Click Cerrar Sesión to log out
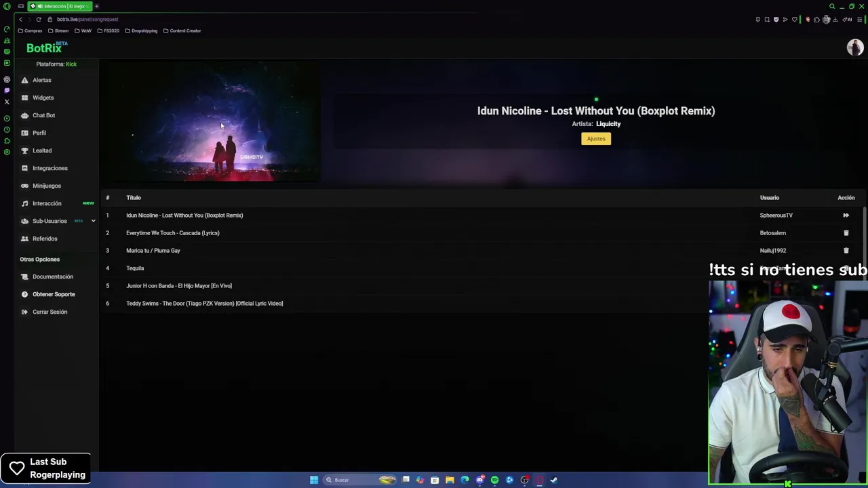This screenshot has width=868, height=488. pyautogui.click(x=50, y=312)
